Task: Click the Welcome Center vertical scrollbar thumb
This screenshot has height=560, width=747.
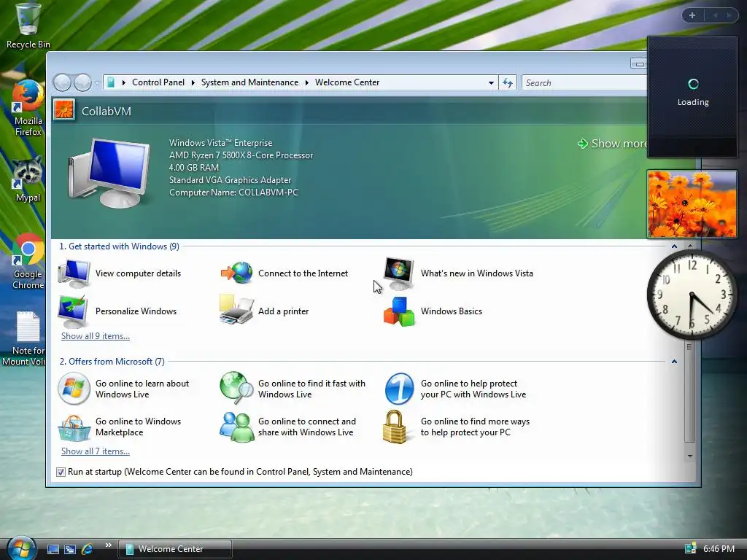Action: click(x=689, y=392)
